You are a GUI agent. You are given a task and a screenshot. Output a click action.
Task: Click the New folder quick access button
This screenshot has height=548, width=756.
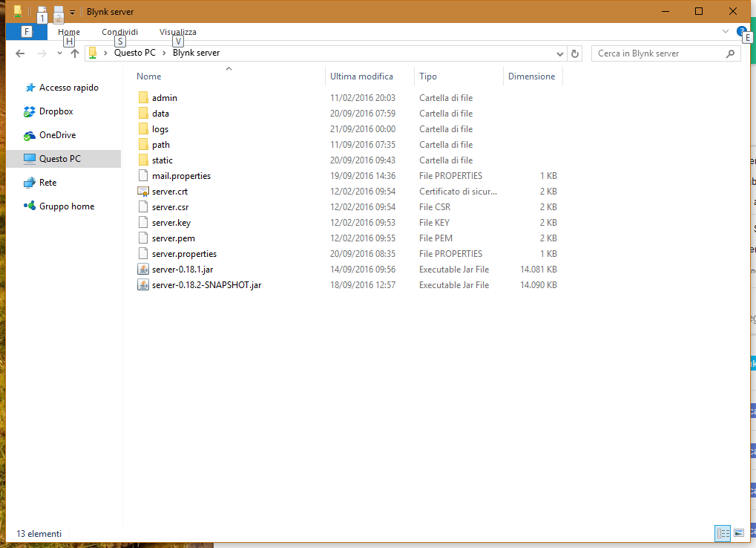coord(59,12)
